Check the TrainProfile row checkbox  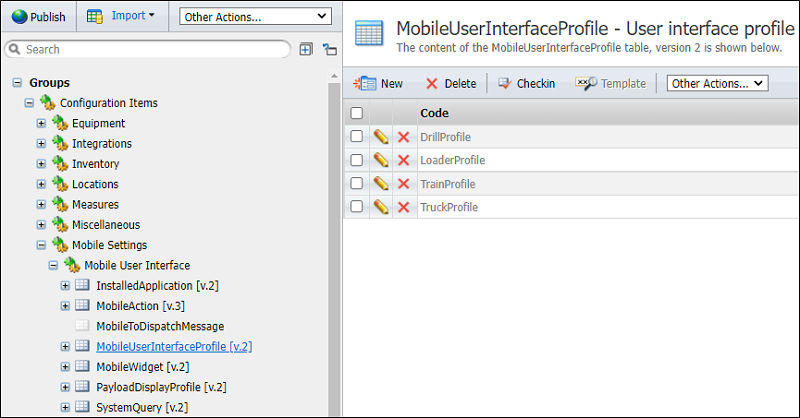click(x=357, y=183)
